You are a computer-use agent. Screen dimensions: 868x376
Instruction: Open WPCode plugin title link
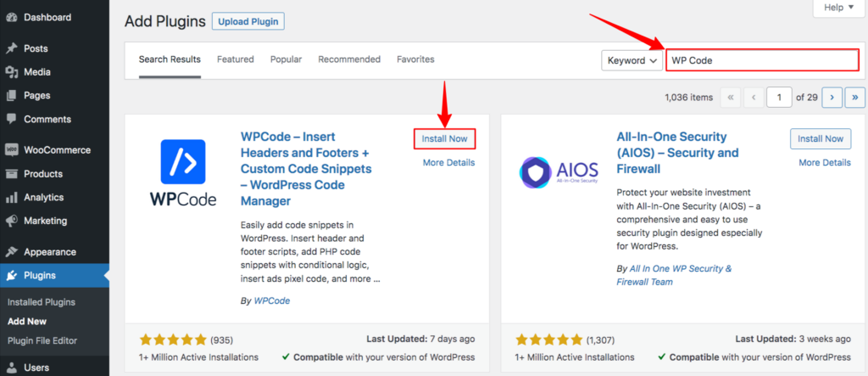tap(306, 169)
